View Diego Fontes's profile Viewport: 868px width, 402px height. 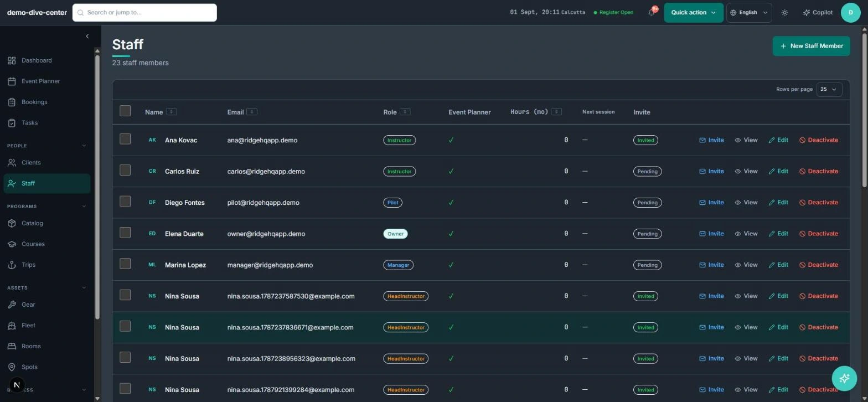[x=746, y=203]
